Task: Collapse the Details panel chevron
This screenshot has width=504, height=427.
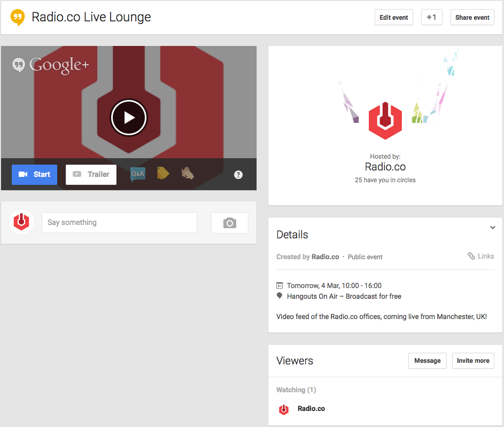Action: (x=492, y=228)
